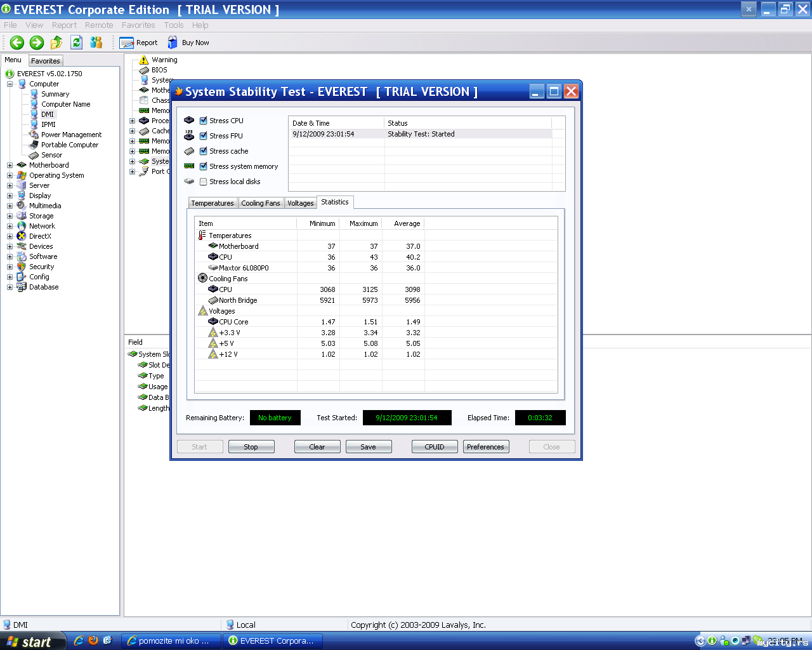Select the "Stability Test: Started" log row
The height and width of the screenshot is (650, 812).
tap(421, 134)
